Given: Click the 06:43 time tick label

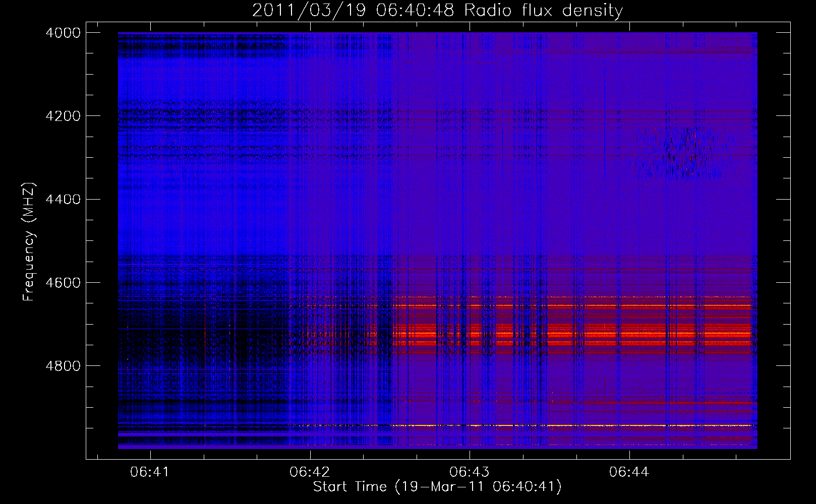Looking at the screenshot, I should point(470,472).
